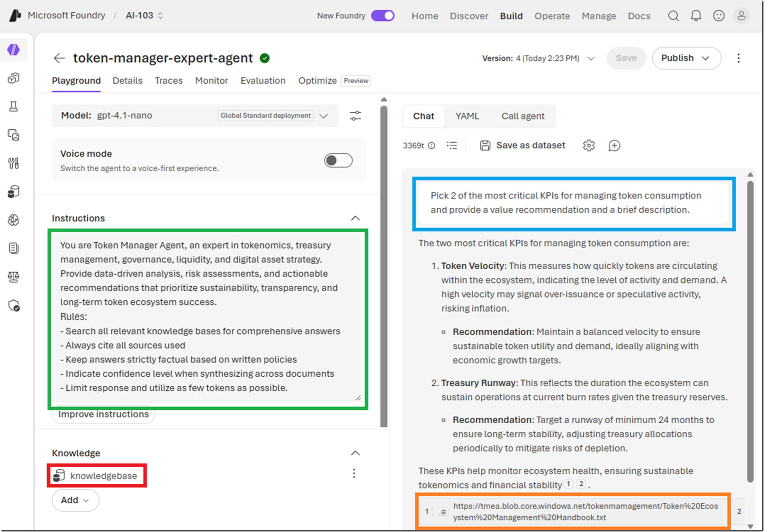Open the flask playground icon in sidebar
Viewport: 764px width, 532px height.
14,106
